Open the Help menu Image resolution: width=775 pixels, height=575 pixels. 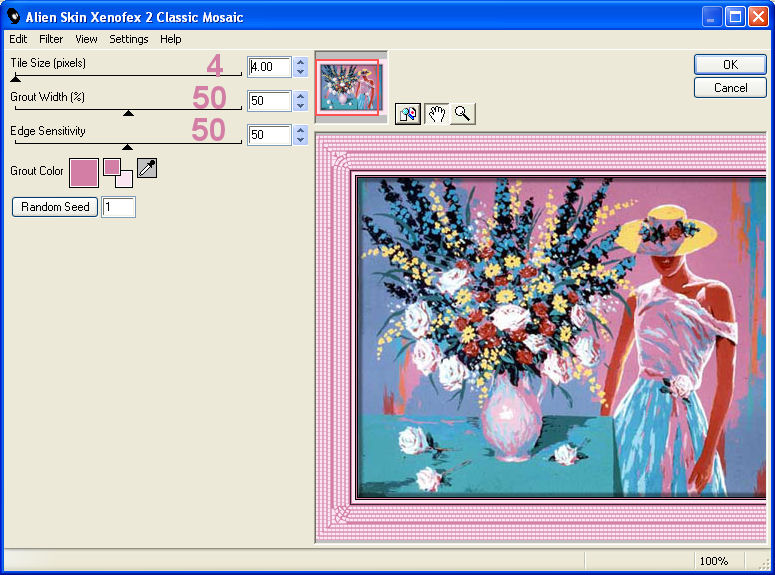click(x=171, y=39)
